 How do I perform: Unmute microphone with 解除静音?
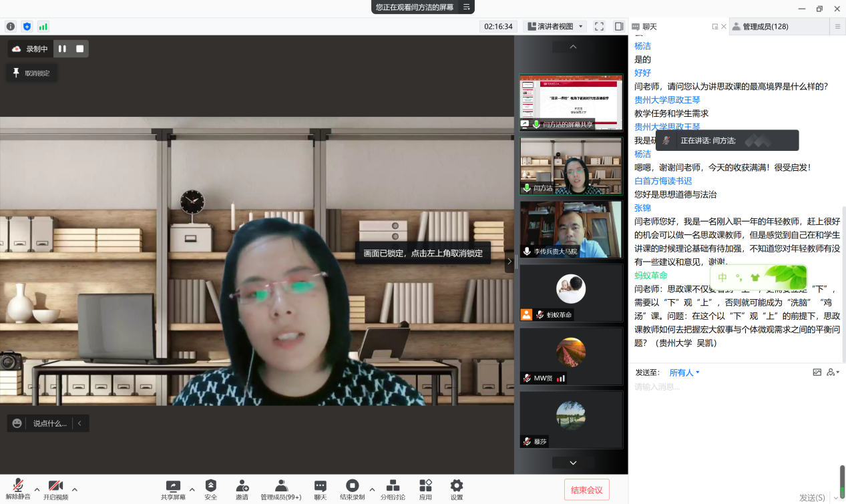(18, 486)
